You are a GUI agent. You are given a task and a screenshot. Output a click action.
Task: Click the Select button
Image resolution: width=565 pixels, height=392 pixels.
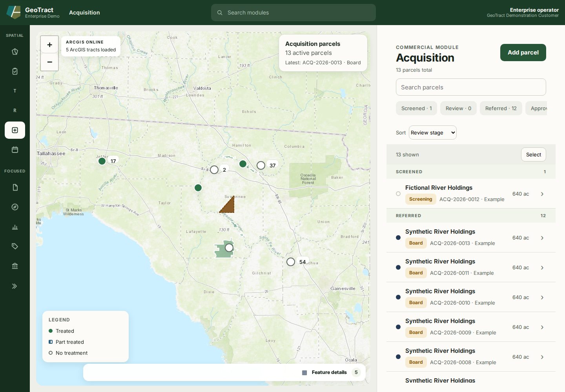tap(534, 154)
